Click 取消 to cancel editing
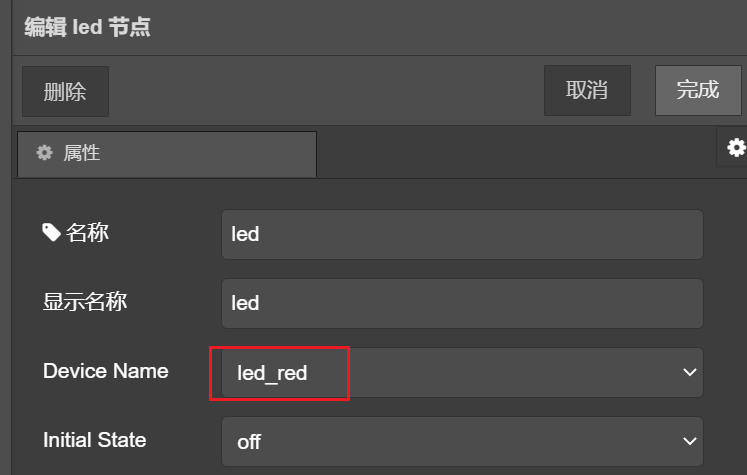Image resolution: width=747 pixels, height=475 pixels. tap(587, 90)
